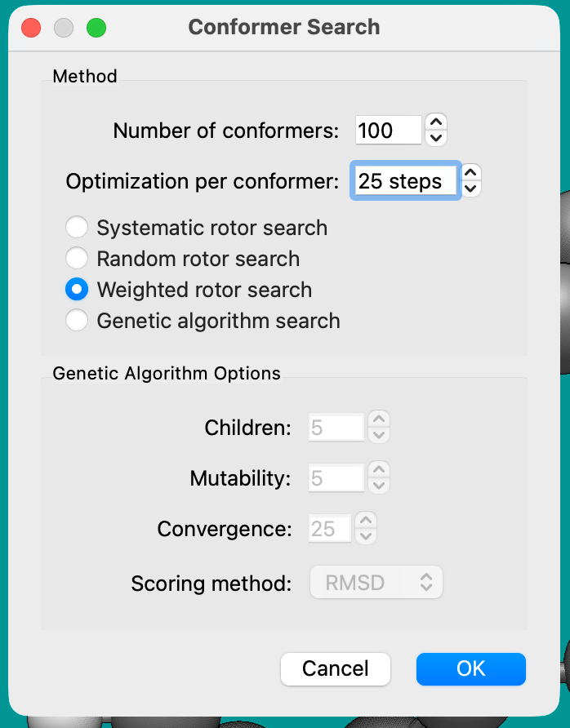The height and width of the screenshot is (728, 570).
Task: Confirm the search with OK
Action: coord(471,669)
